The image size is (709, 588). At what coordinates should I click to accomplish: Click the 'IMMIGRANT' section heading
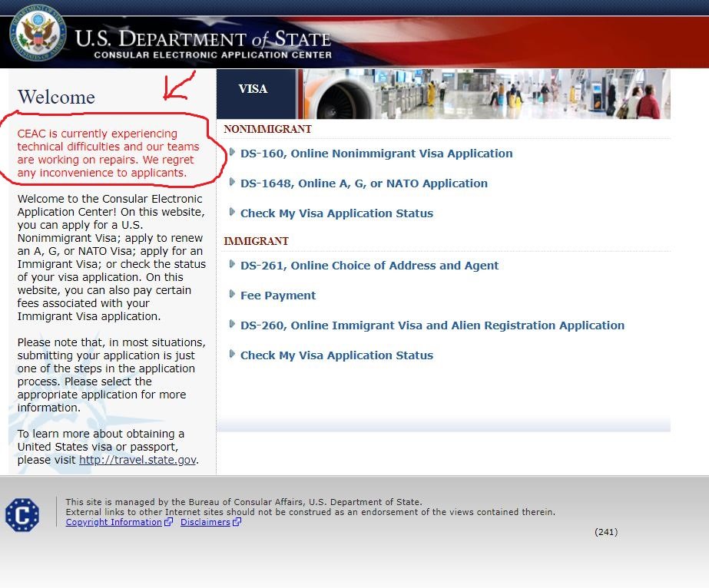tap(256, 241)
